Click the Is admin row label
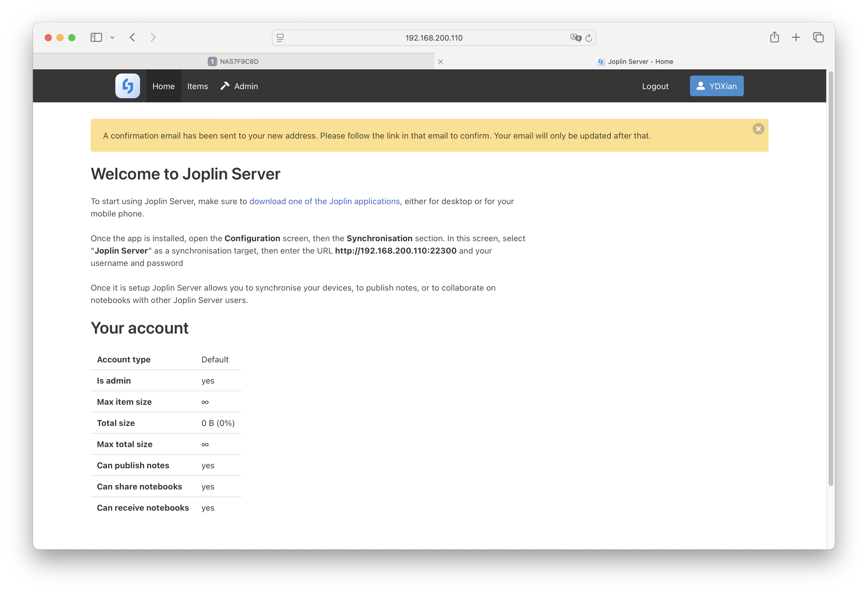 point(114,381)
